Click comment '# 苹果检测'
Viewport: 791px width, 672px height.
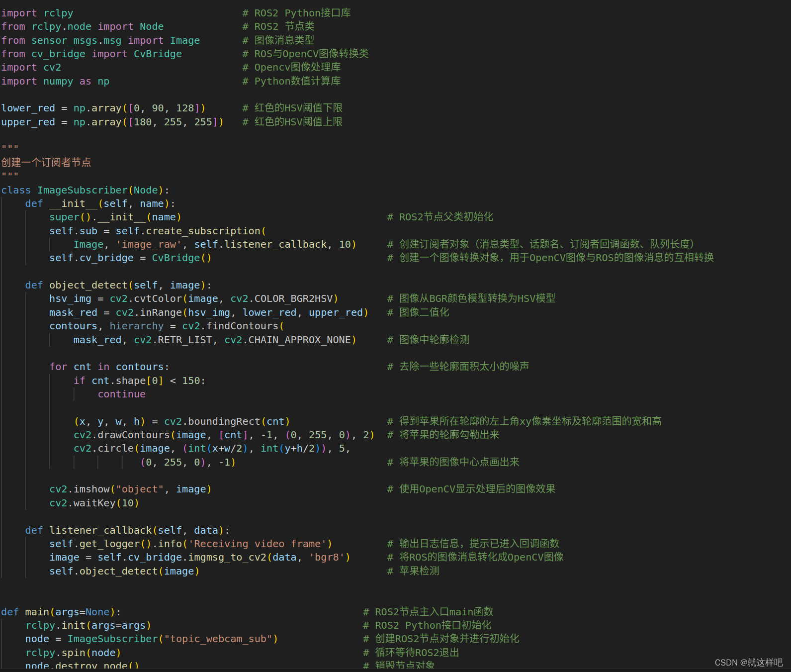413,571
